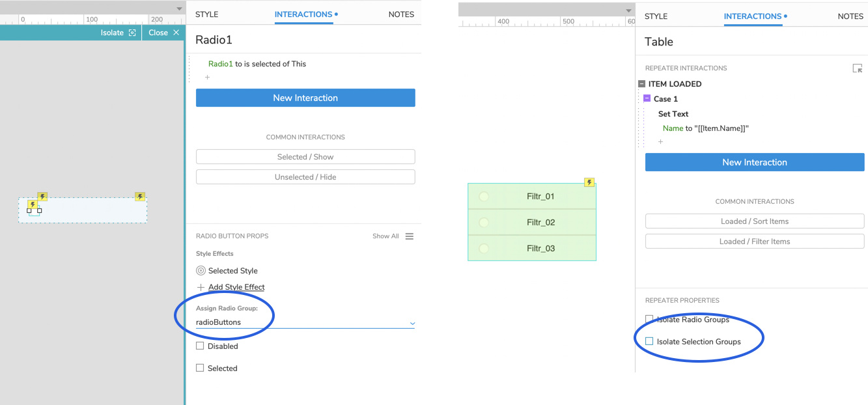Click New Interaction button under Radio1
Viewport: 868px width, 405px height.
[x=305, y=98]
